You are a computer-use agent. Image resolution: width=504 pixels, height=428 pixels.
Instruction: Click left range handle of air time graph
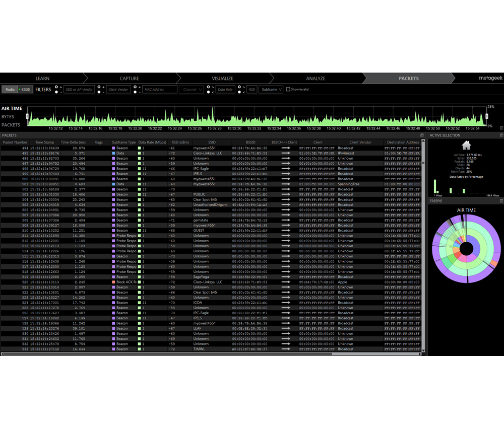(27, 116)
